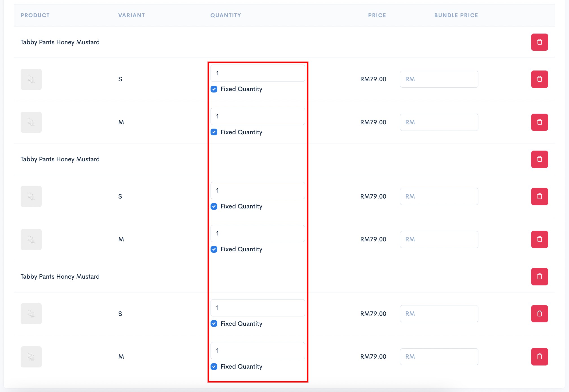Open the first S variant product thumbnail

click(31, 80)
